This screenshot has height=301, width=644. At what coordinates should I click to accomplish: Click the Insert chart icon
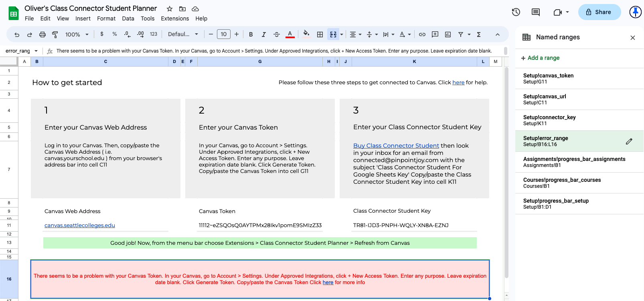coord(448,35)
